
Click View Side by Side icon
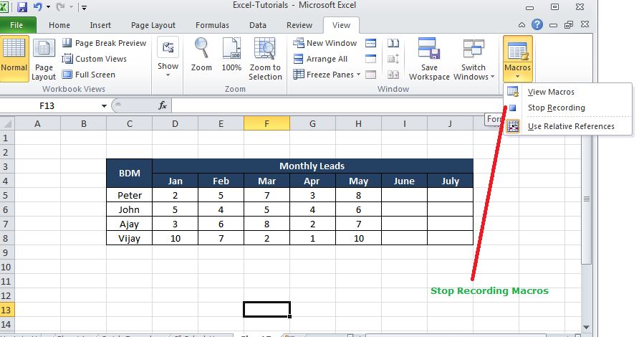(x=393, y=43)
